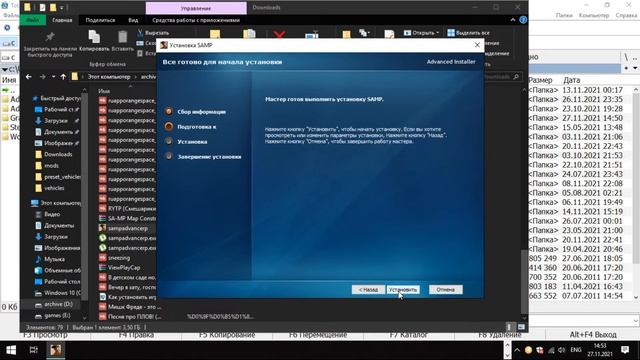640x360 pixels.
Task: Select the ViewPlayCap file
Action: click(x=120, y=268)
